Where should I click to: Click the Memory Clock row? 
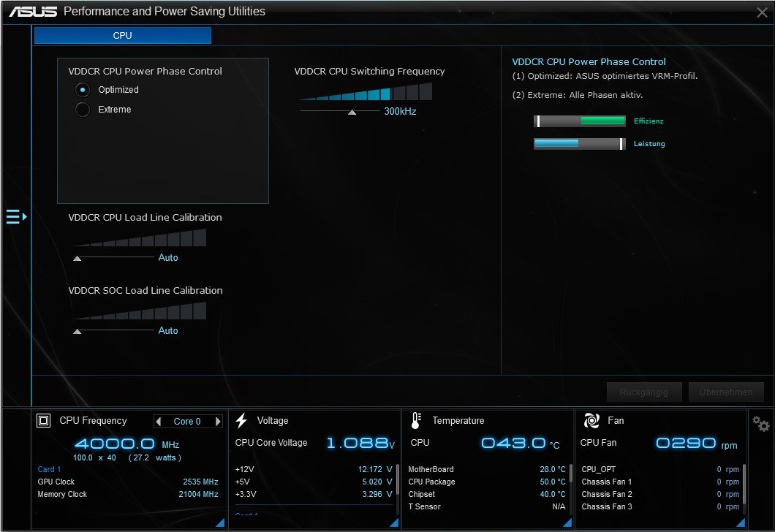point(128,494)
